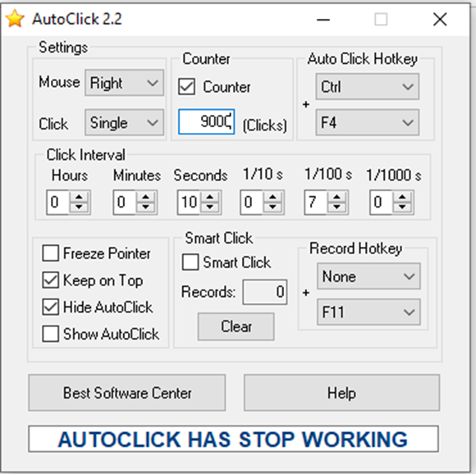The width and height of the screenshot is (476, 474).
Task: Enable the Freeze Pointer checkbox
Action: tap(50, 253)
